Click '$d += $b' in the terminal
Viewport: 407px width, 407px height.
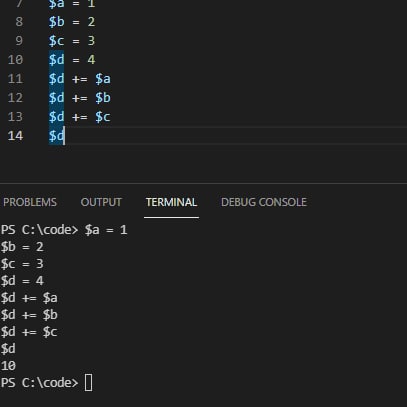[x=29, y=315]
